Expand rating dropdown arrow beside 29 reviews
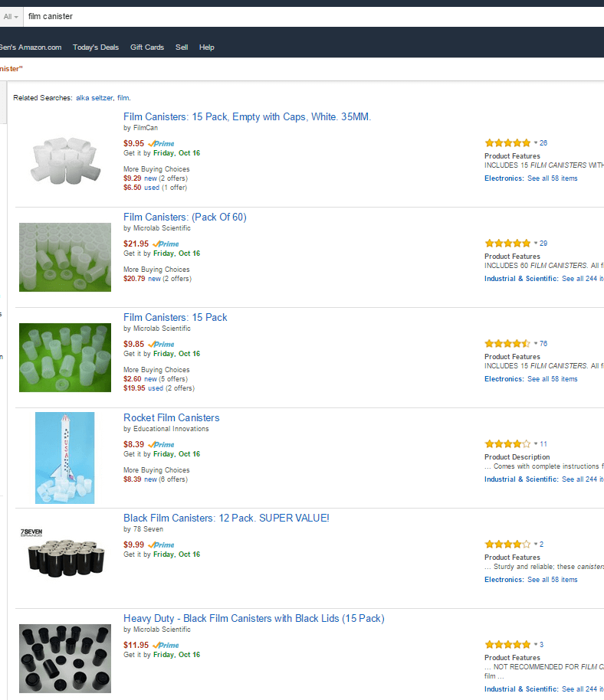604x700 pixels. pyautogui.click(x=536, y=244)
